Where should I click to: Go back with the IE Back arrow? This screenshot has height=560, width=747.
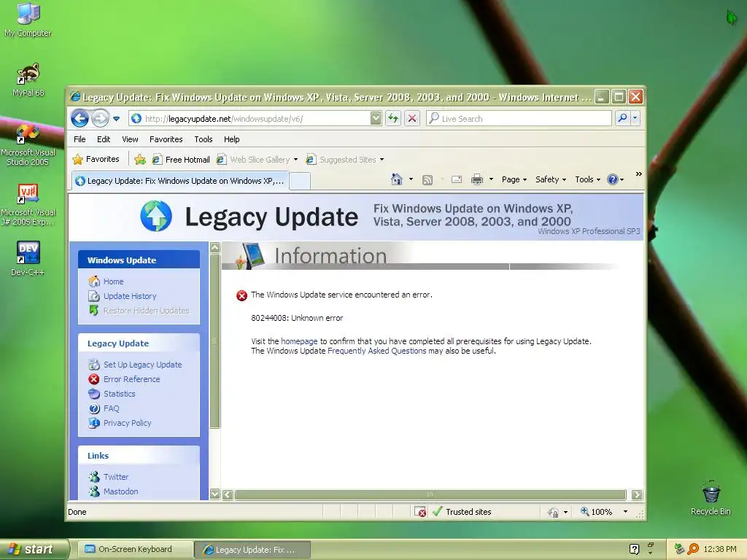[x=80, y=118]
